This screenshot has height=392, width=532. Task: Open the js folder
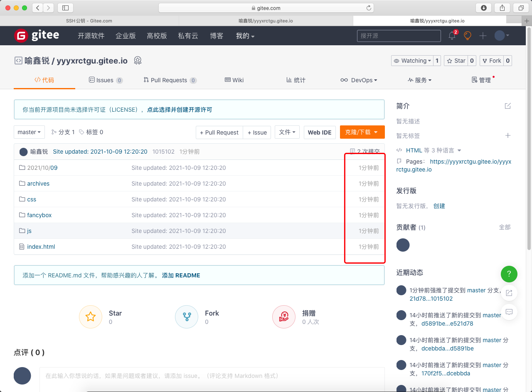(29, 231)
